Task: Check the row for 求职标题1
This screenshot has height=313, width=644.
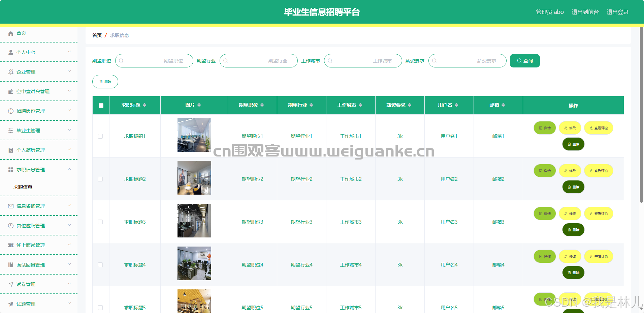Action: click(x=100, y=136)
